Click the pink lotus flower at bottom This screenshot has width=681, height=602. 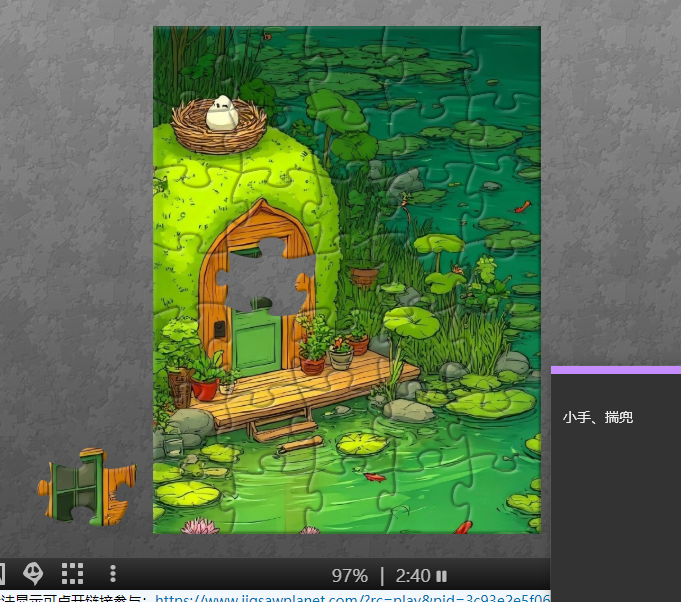click(200, 526)
